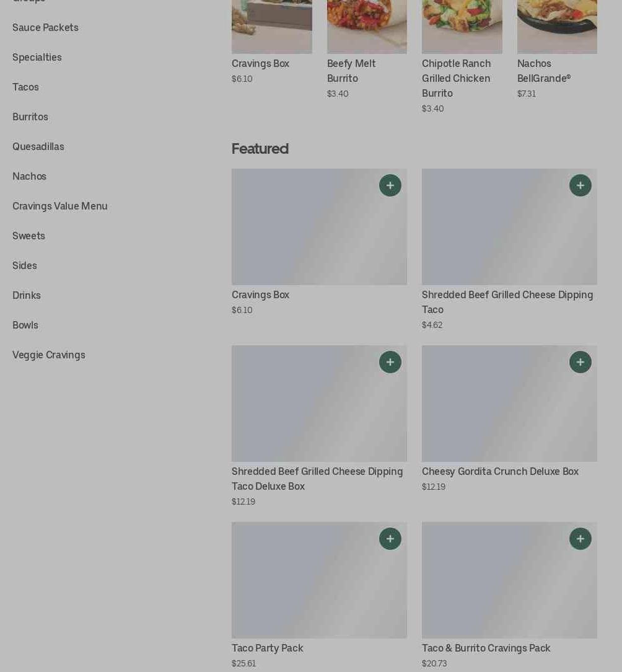622x672 pixels.
Task: Click the Chipotle Ranch Grilled Chicken Burrito title
Action: [456, 79]
